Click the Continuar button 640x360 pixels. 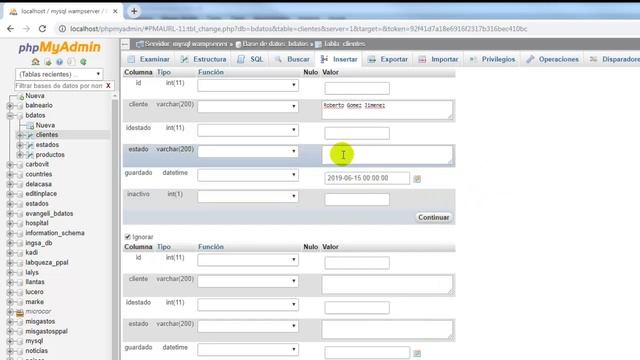pyautogui.click(x=433, y=218)
